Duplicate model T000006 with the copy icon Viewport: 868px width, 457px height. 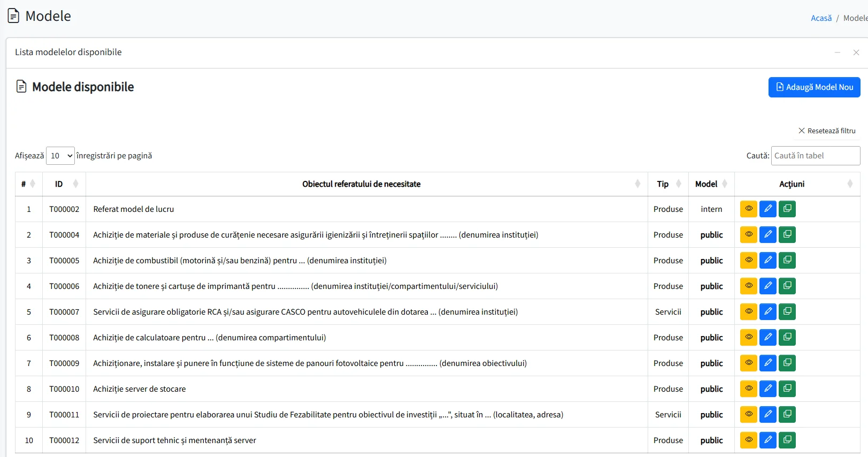click(x=787, y=286)
